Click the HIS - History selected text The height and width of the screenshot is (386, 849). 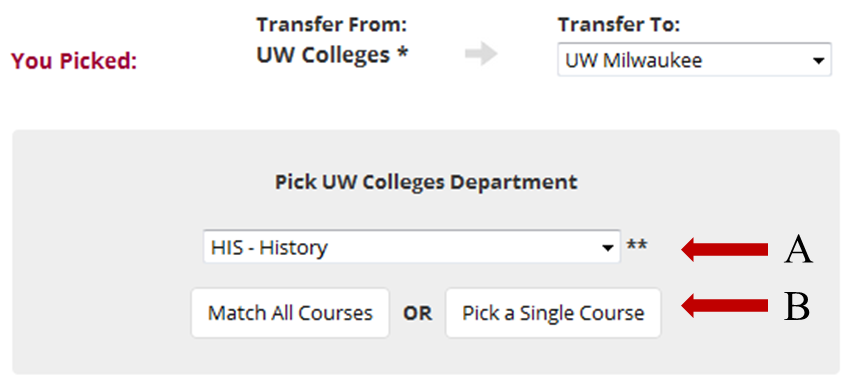(269, 247)
